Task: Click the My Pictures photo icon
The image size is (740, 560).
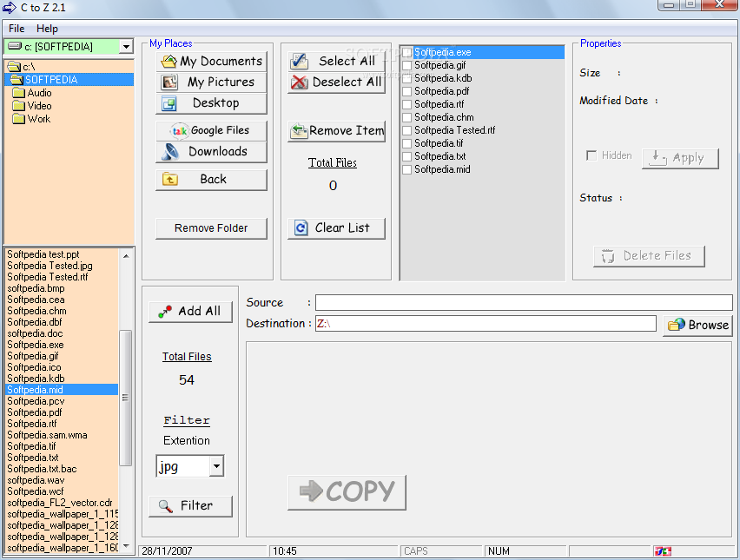Action: [169, 82]
